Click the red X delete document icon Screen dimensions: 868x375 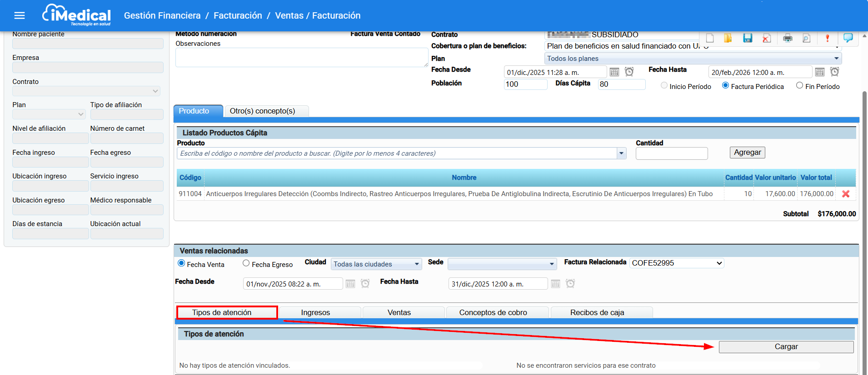[767, 38]
